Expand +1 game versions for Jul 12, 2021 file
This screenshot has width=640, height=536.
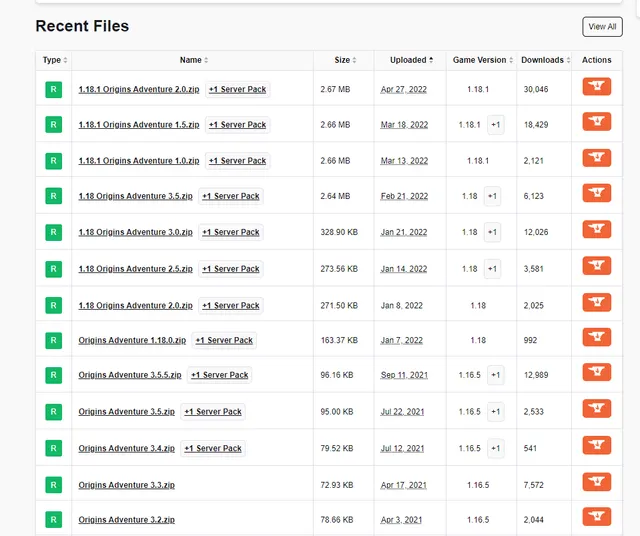pyautogui.click(x=496, y=448)
